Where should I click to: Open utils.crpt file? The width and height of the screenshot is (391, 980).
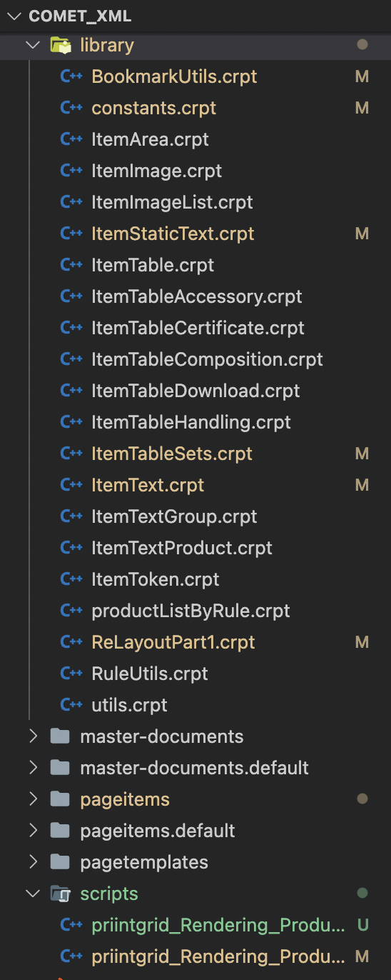[129, 705]
